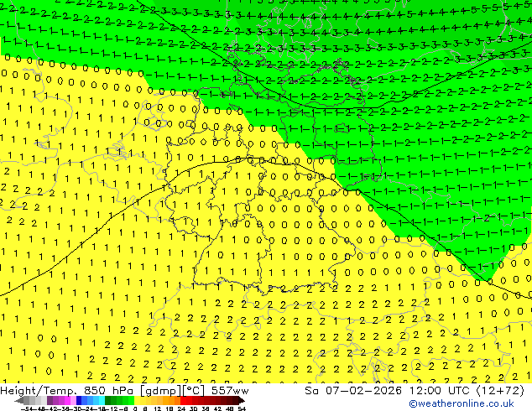Image resolution: width=532 pixels, height=411 pixels.
Task: Click the Height/Temp. 850 hPa title text
Action: pyautogui.click(x=67, y=391)
